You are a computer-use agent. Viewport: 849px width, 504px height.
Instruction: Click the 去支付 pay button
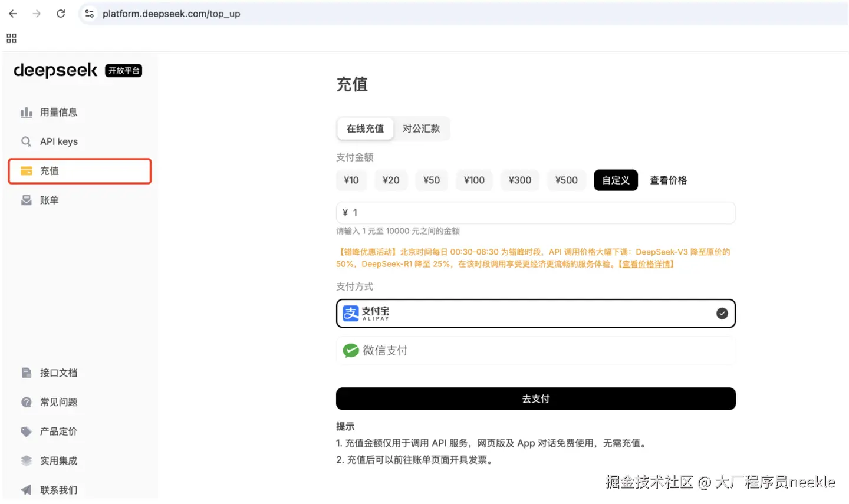pos(536,399)
